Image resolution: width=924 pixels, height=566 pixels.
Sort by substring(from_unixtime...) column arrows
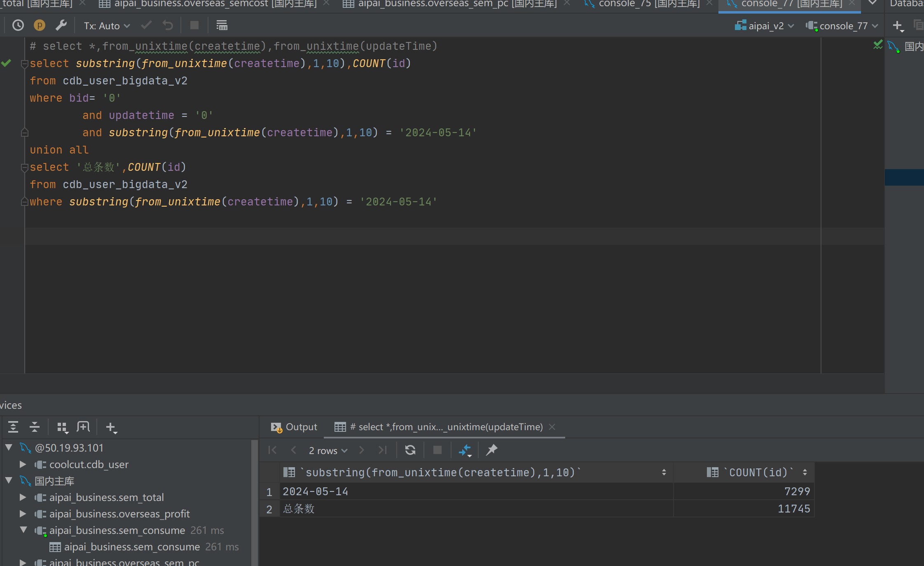[664, 472]
